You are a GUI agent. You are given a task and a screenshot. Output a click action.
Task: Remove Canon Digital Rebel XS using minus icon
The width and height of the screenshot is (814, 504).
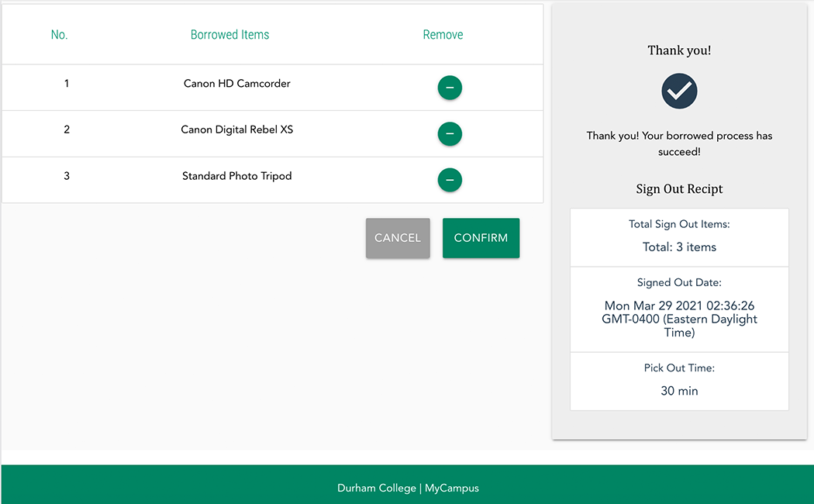pos(450,133)
